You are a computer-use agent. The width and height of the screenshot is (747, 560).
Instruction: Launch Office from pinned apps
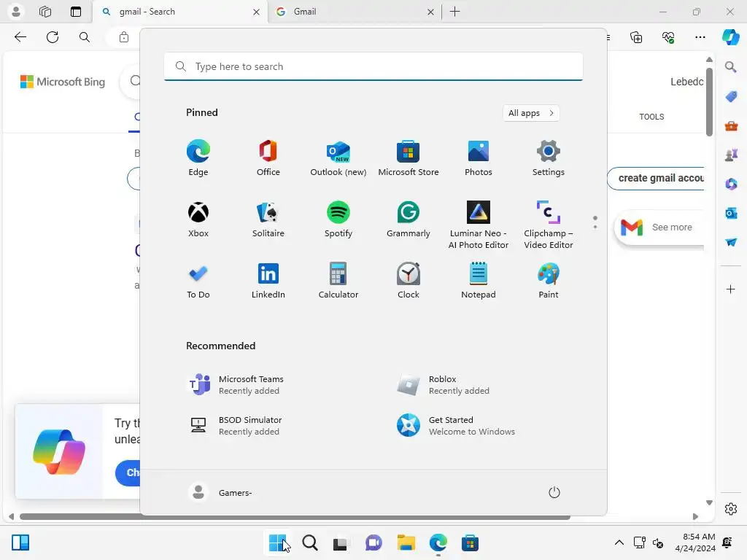pos(268,158)
